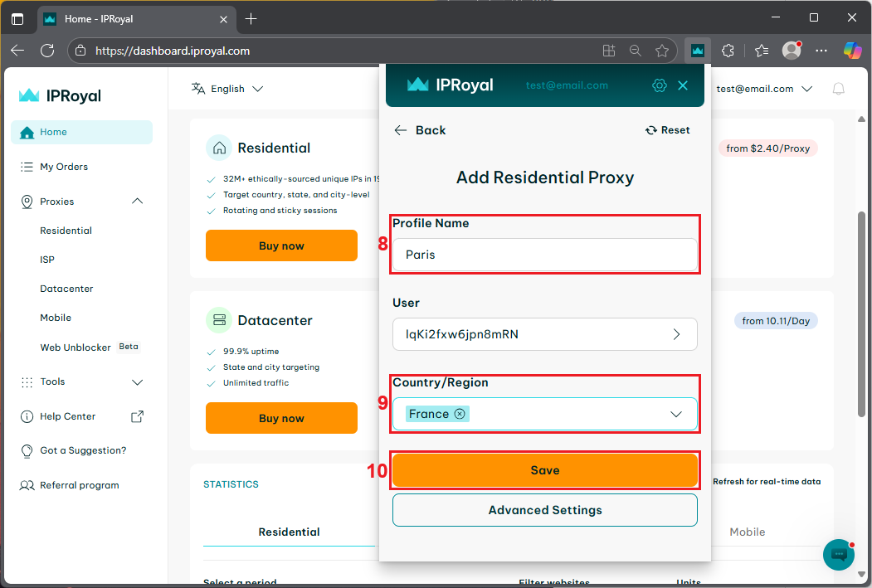The width and height of the screenshot is (872, 588).
Task: Click the IPRoyal extension icon in toolbar
Action: (x=698, y=51)
